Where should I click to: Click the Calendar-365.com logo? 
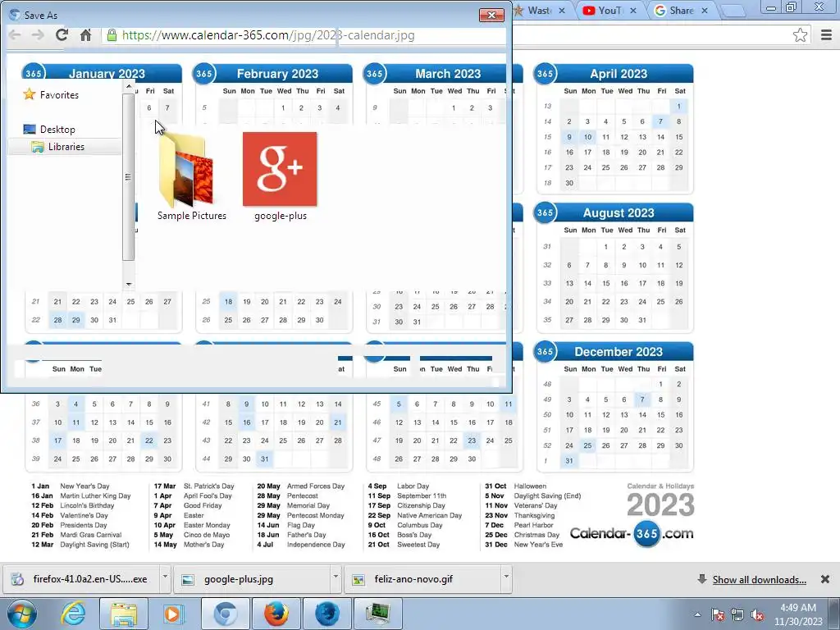click(632, 533)
